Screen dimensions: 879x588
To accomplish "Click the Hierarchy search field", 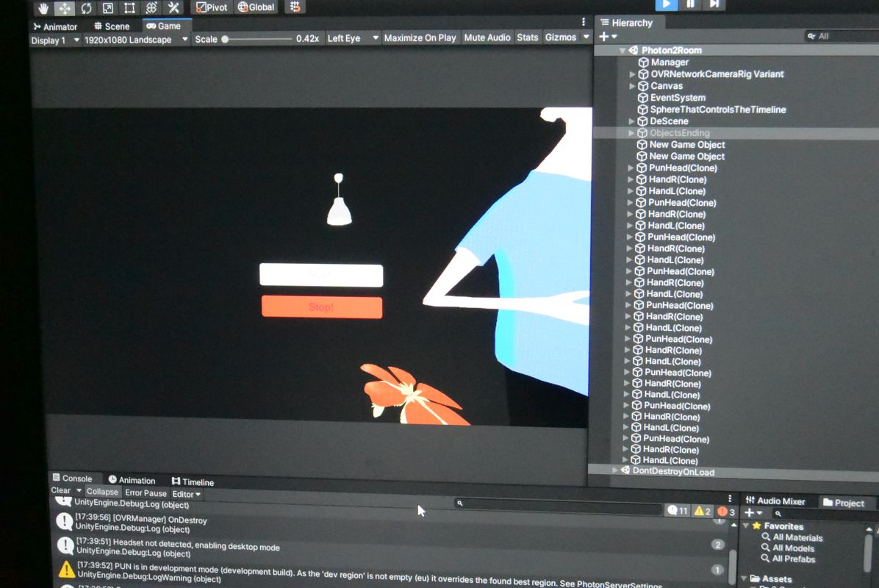I will click(x=841, y=36).
